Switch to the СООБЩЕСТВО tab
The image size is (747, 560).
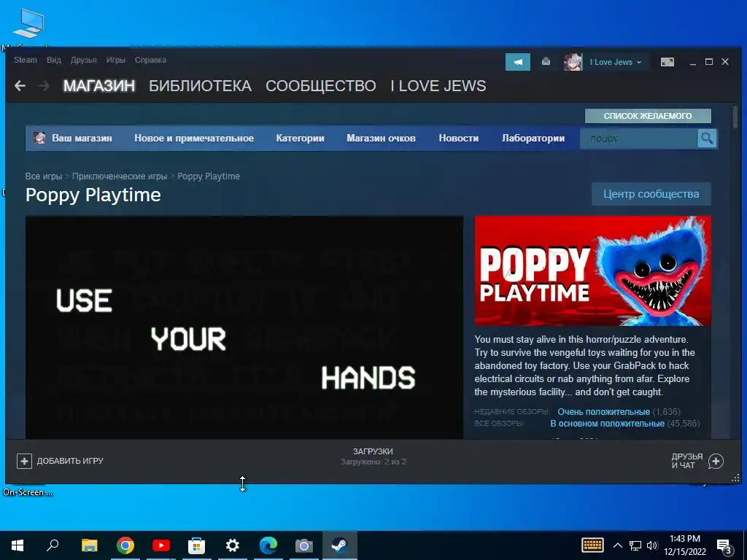321,86
